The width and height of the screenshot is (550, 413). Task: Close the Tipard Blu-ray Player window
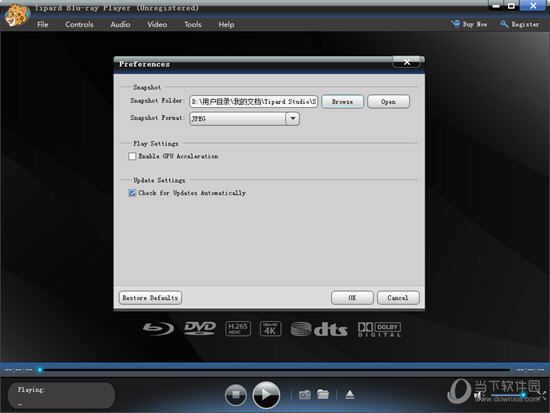tap(533, 6)
